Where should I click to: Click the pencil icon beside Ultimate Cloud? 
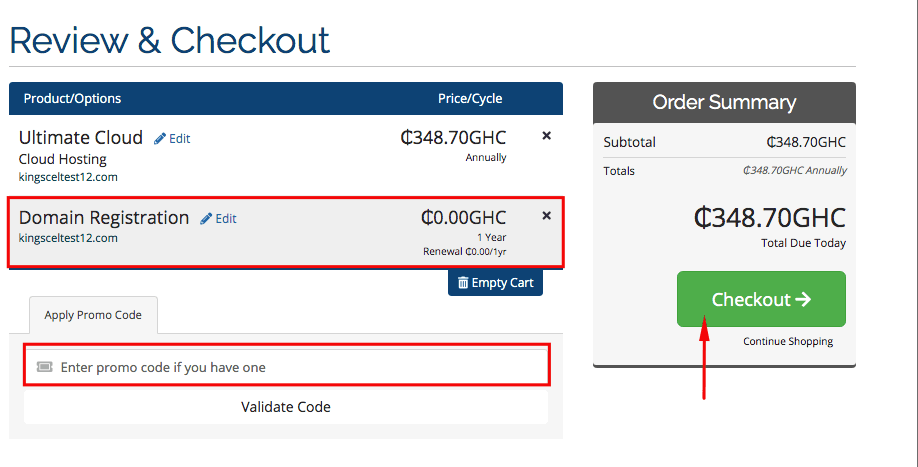pos(160,139)
